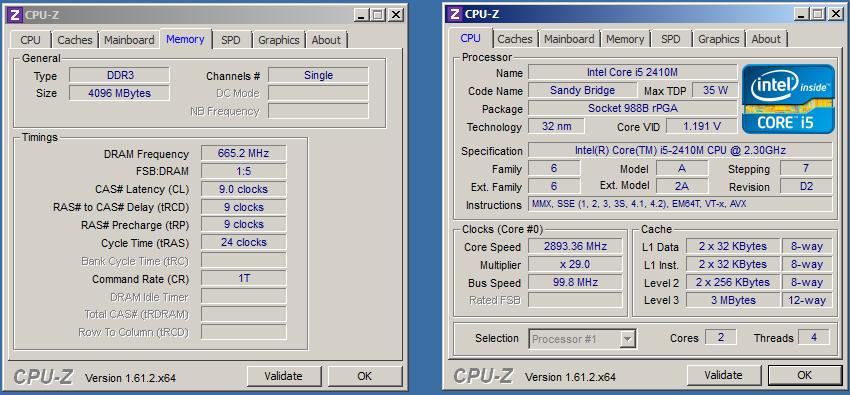850x395 pixels.
Task: Close the right CPU-Z window
Action: tap(836, 14)
